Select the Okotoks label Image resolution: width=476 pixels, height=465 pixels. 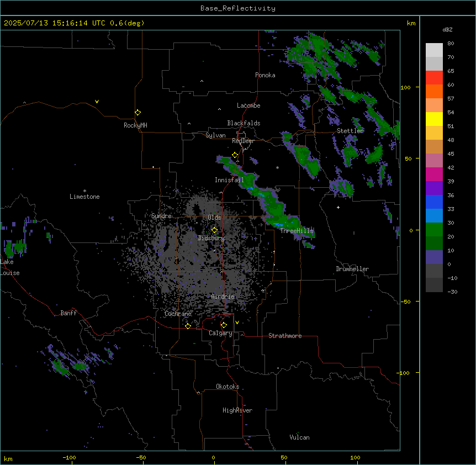228,387
